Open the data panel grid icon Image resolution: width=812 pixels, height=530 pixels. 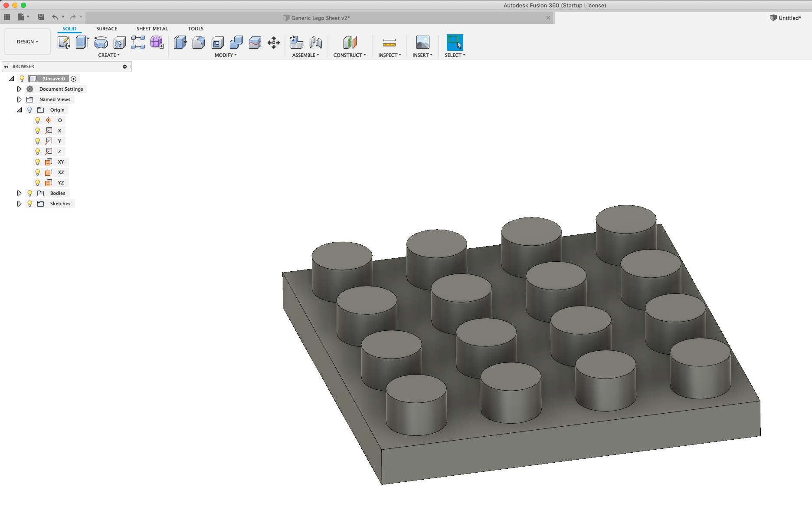[7, 17]
